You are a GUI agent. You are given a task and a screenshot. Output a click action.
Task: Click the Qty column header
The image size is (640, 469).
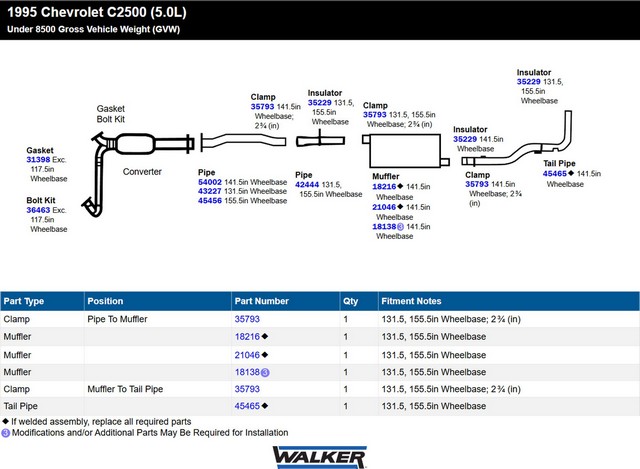coord(359,301)
